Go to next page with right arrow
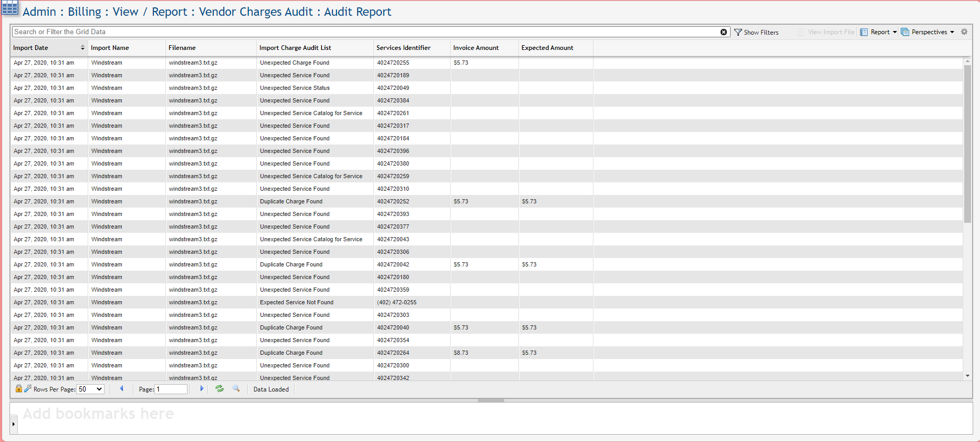The height and width of the screenshot is (442, 980). point(202,388)
